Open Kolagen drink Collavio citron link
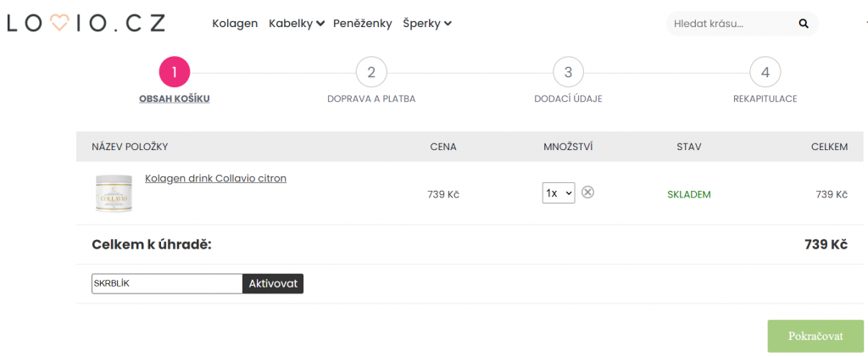This screenshot has height=357, width=868. [x=216, y=179]
